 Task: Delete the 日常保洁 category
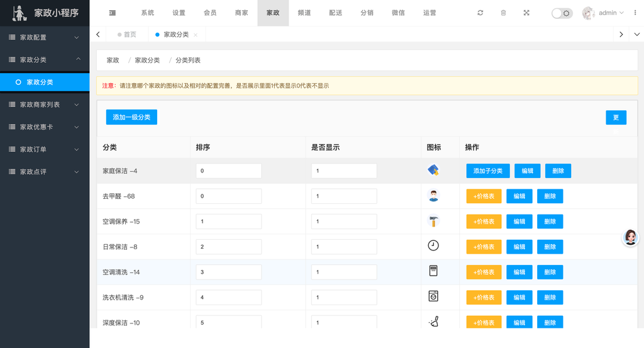pyautogui.click(x=550, y=247)
